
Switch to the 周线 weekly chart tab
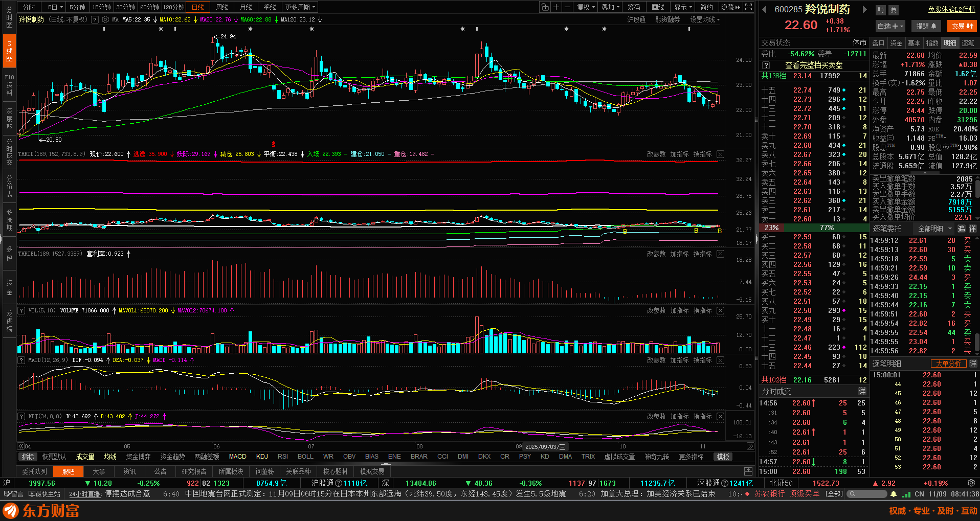coord(222,7)
